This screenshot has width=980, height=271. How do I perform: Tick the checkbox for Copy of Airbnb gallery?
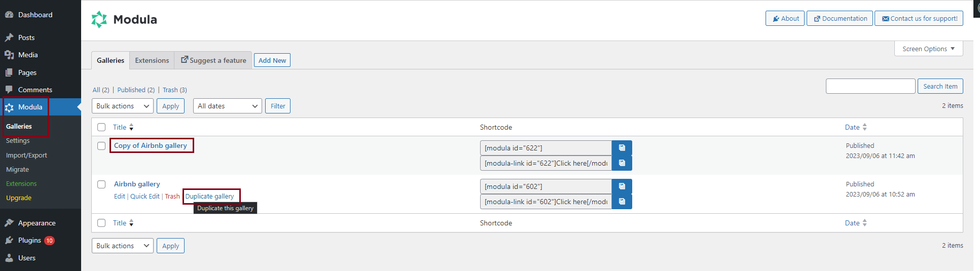pyautogui.click(x=101, y=146)
